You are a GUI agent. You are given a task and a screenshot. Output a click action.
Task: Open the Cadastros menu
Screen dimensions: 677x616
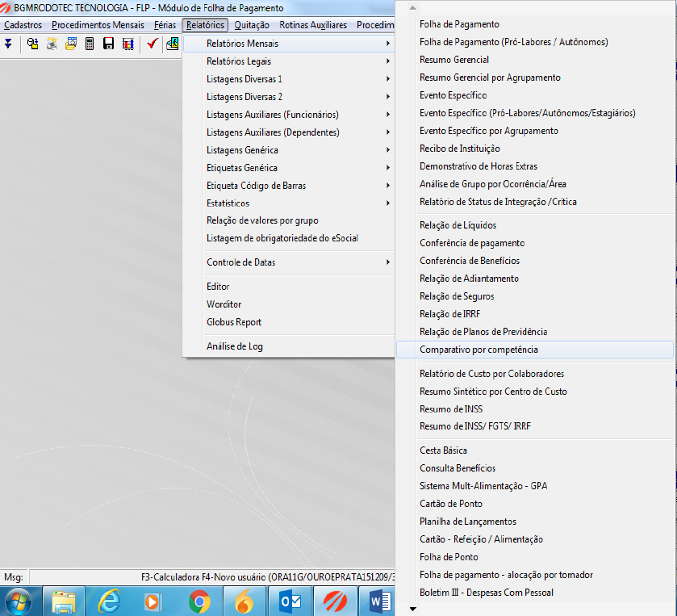point(23,25)
